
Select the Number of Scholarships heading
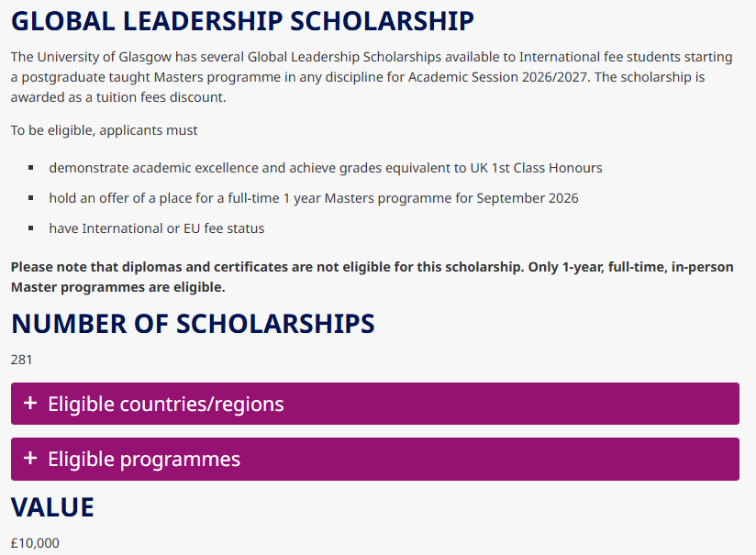[193, 324]
